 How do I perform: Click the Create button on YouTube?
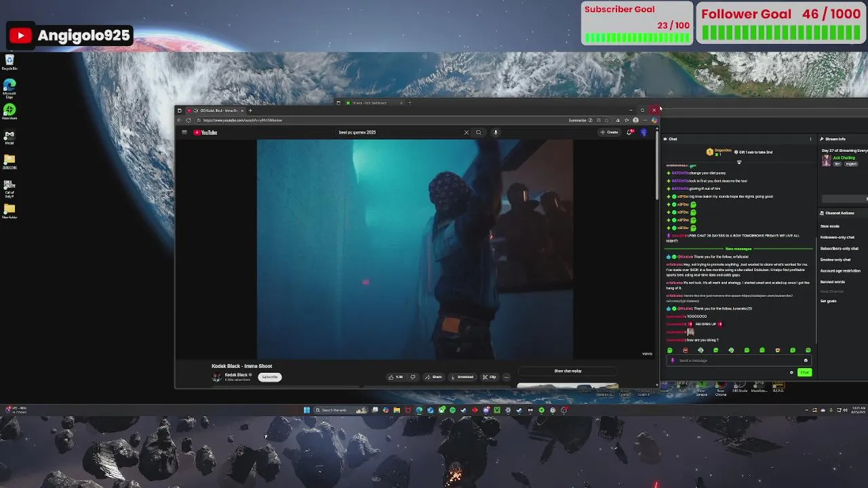coord(610,132)
